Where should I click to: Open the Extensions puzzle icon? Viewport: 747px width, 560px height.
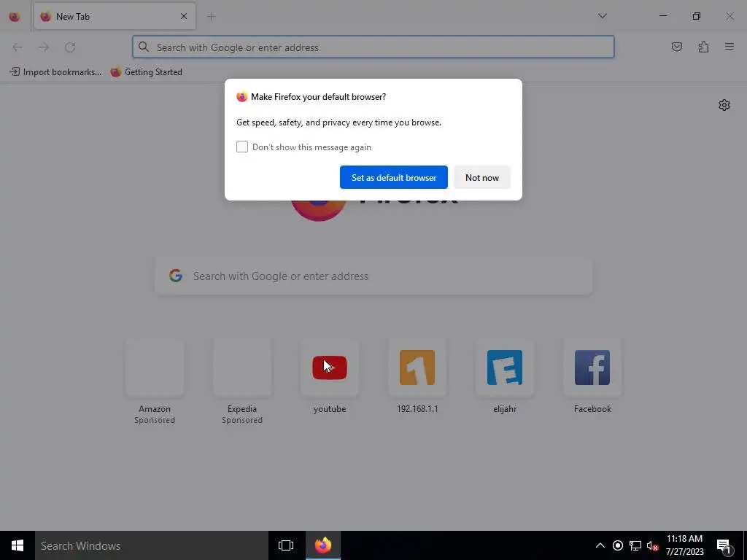703,47
